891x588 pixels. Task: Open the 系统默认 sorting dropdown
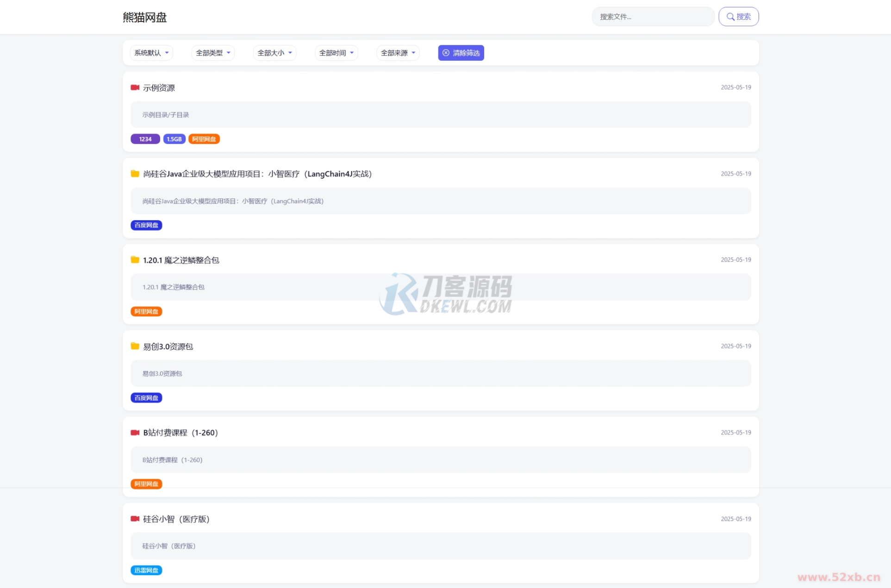[x=151, y=53]
